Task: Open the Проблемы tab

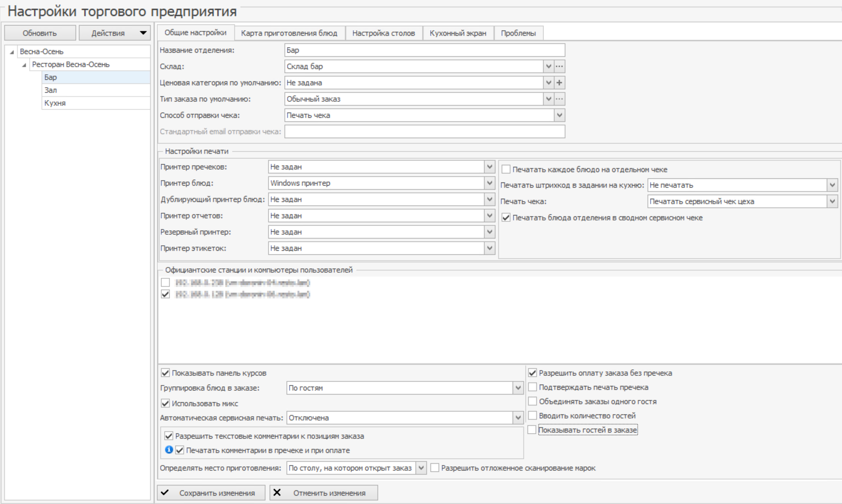Action: tap(518, 33)
